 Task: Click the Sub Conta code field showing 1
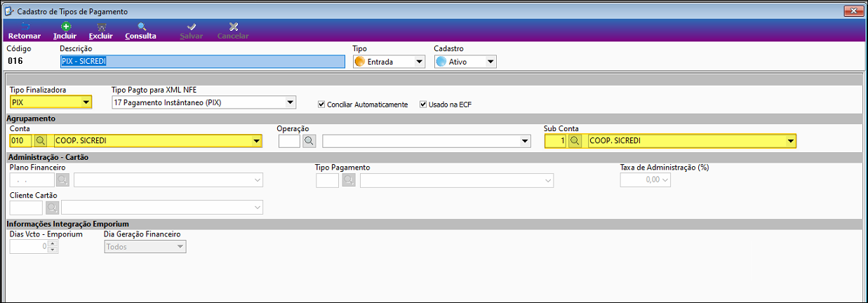[x=556, y=141]
